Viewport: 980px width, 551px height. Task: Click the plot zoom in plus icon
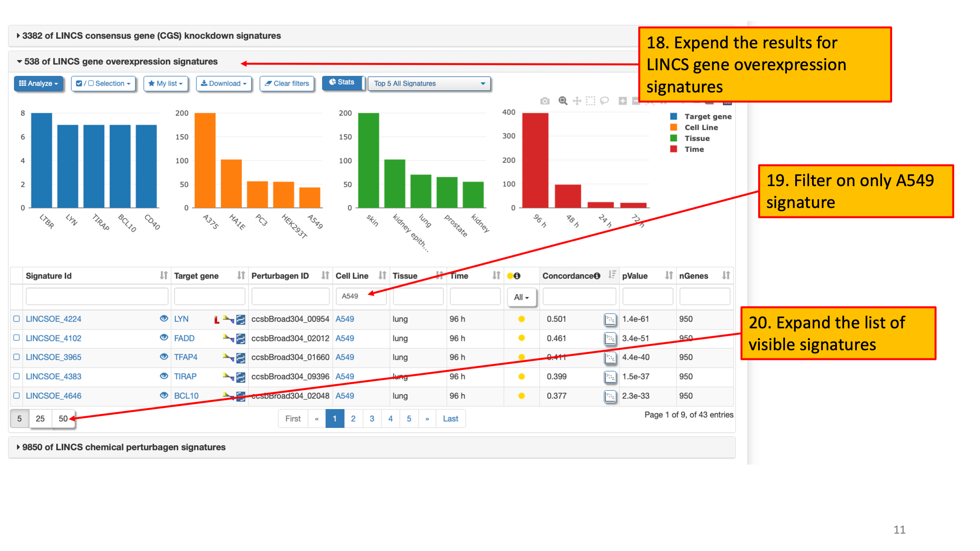[x=623, y=101]
